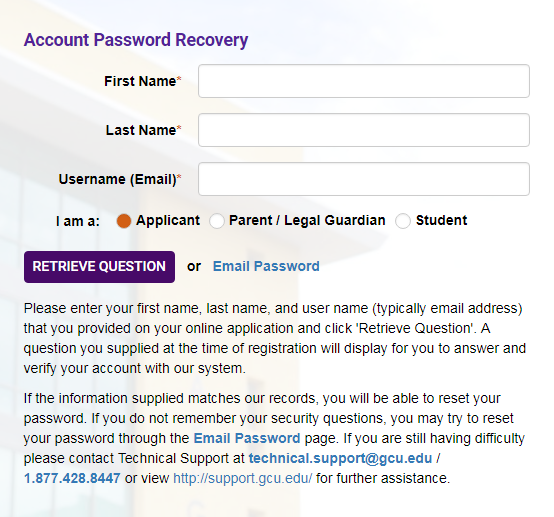This screenshot has height=517, width=554.
Task: Click the Applicant label text
Action: tap(168, 220)
